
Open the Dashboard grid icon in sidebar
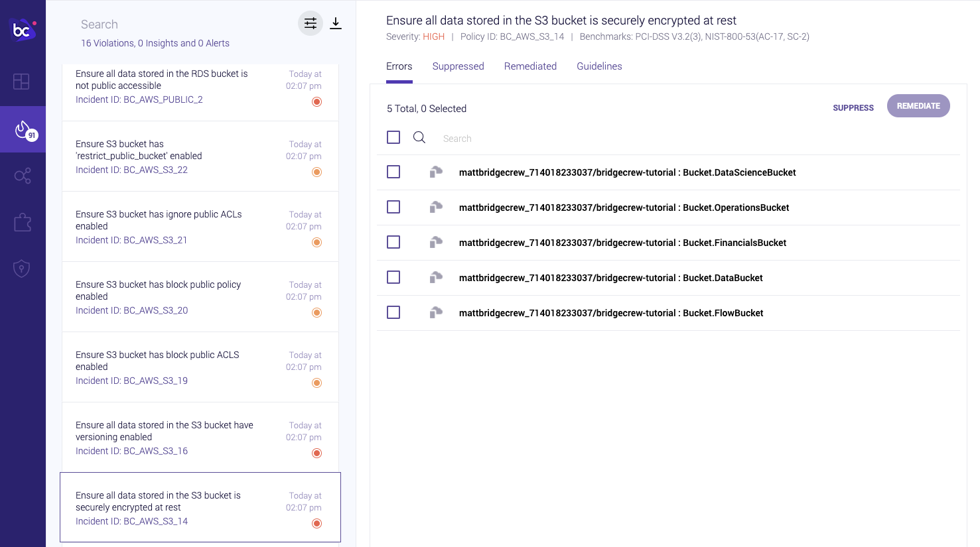pyautogui.click(x=21, y=82)
